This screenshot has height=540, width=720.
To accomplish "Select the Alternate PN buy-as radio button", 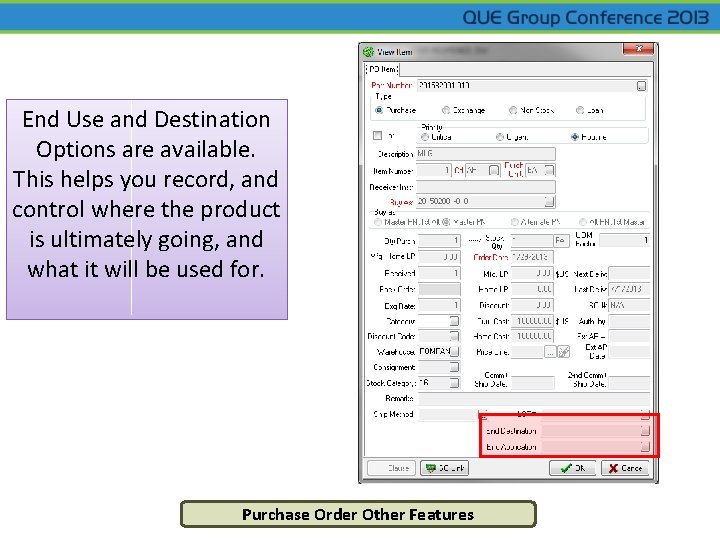I will point(514,222).
